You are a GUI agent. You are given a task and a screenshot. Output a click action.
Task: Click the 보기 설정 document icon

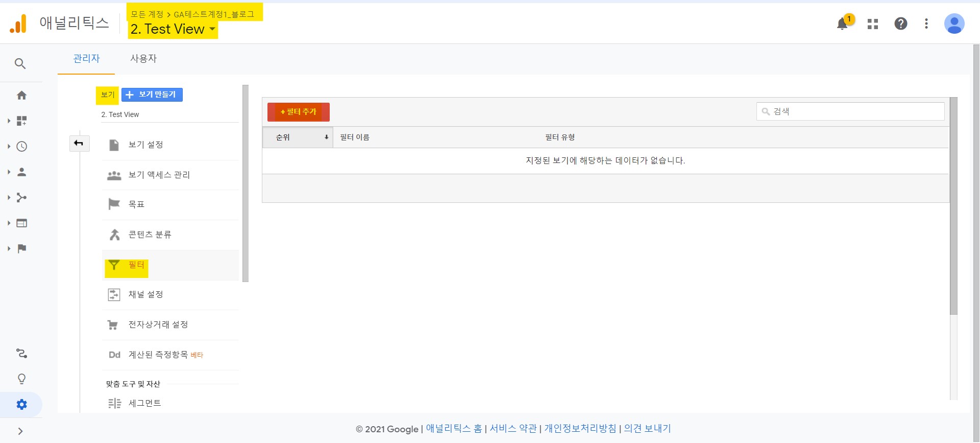[114, 145]
